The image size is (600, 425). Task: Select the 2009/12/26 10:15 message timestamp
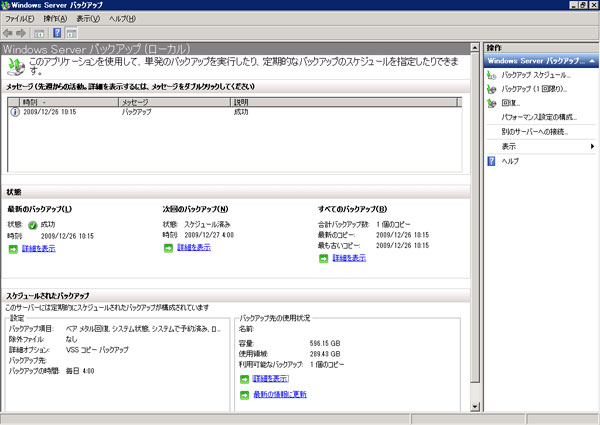[50, 112]
